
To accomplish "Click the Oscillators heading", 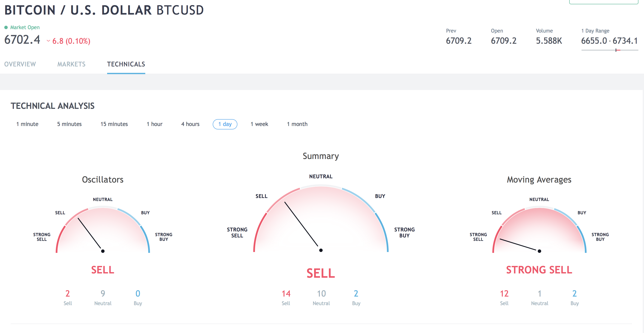I will 103,180.
